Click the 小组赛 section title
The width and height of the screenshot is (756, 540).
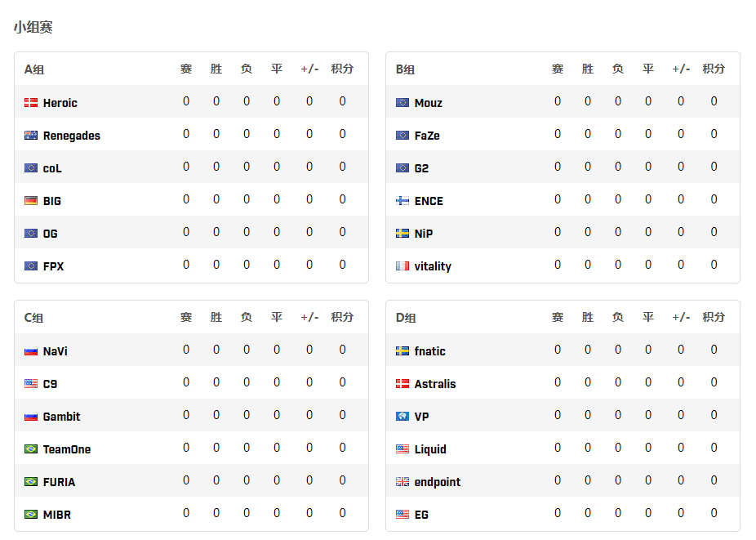click(33, 27)
